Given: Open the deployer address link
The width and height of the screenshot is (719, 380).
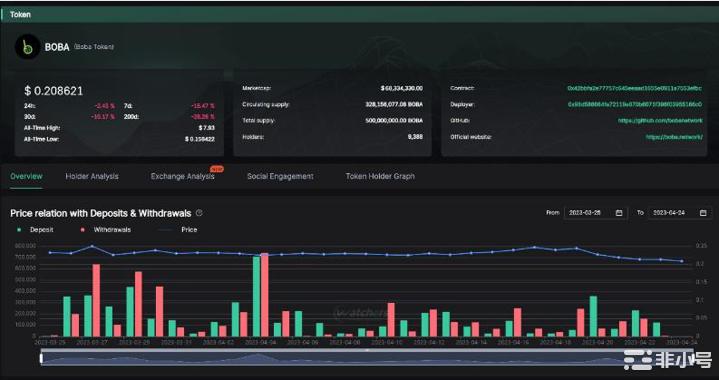Looking at the screenshot, I should click(635, 105).
